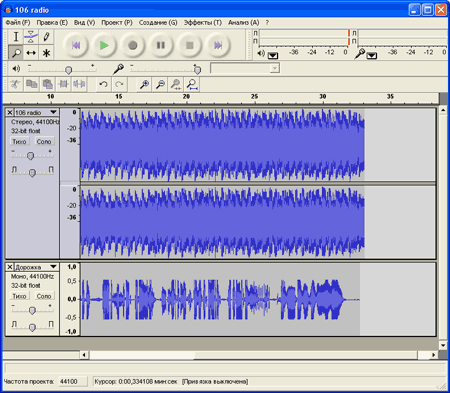Open the Правка menu
The height and width of the screenshot is (393, 450).
[52, 23]
